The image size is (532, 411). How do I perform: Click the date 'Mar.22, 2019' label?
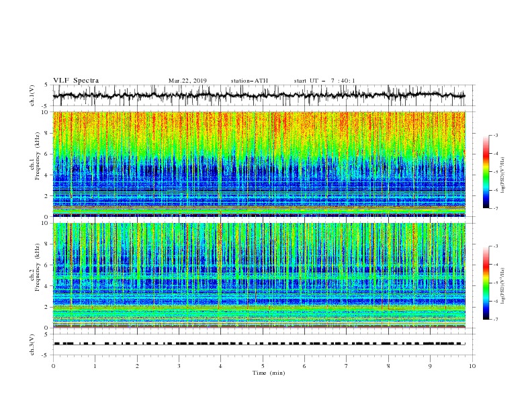click(x=187, y=81)
